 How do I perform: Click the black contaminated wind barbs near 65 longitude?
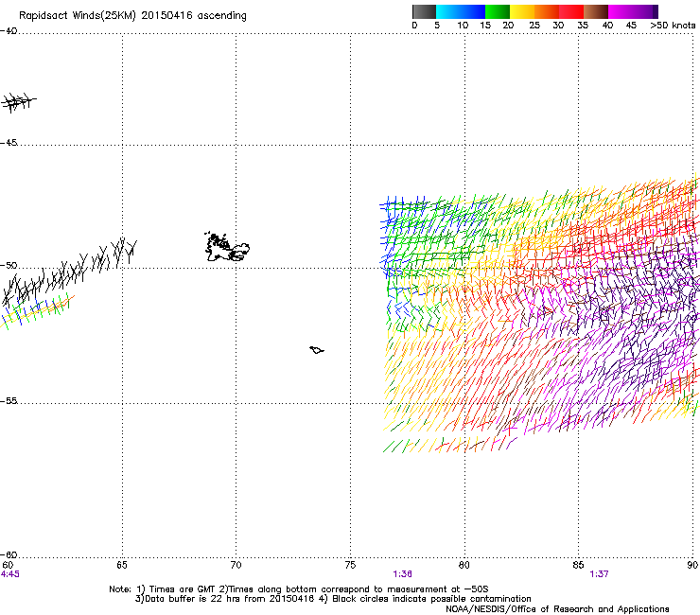pyautogui.click(x=114, y=255)
